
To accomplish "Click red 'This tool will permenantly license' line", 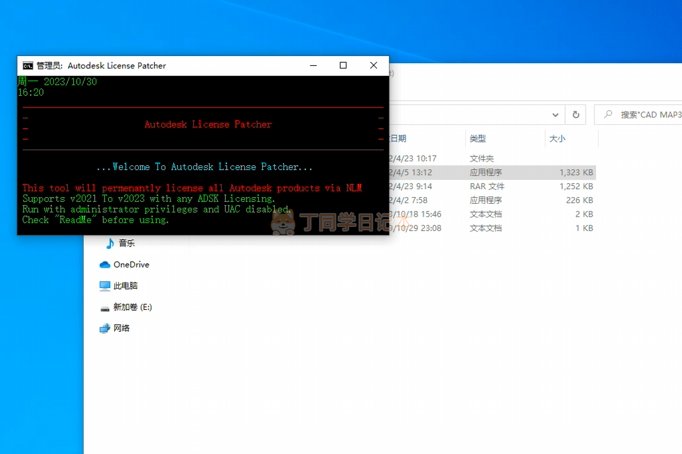I will point(192,188).
